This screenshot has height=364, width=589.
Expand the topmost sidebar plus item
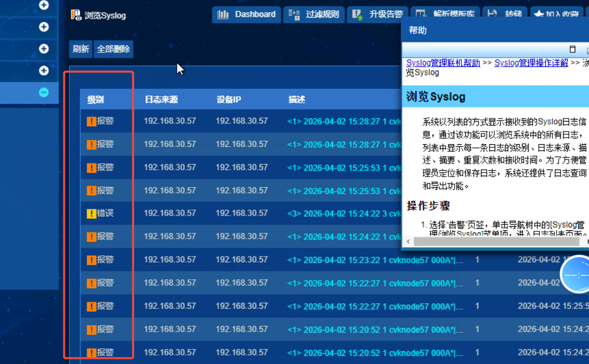tap(44, 5)
